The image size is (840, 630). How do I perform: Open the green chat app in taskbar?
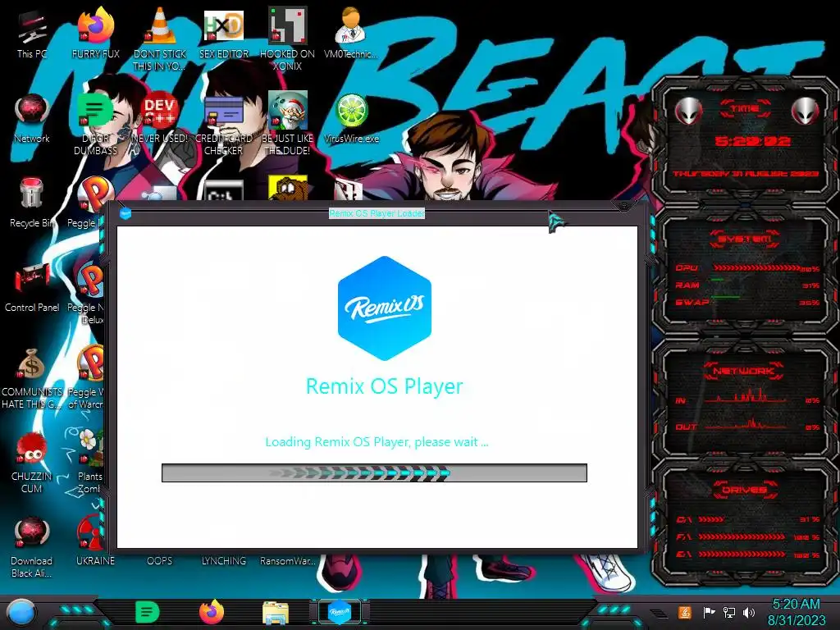click(147, 612)
